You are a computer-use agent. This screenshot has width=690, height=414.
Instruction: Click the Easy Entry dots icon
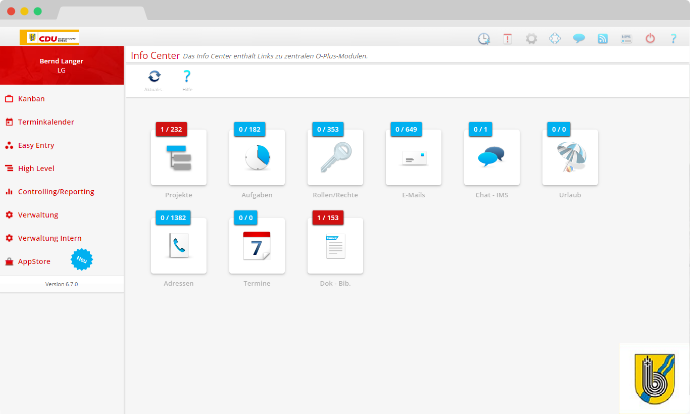tap(9, 145)
